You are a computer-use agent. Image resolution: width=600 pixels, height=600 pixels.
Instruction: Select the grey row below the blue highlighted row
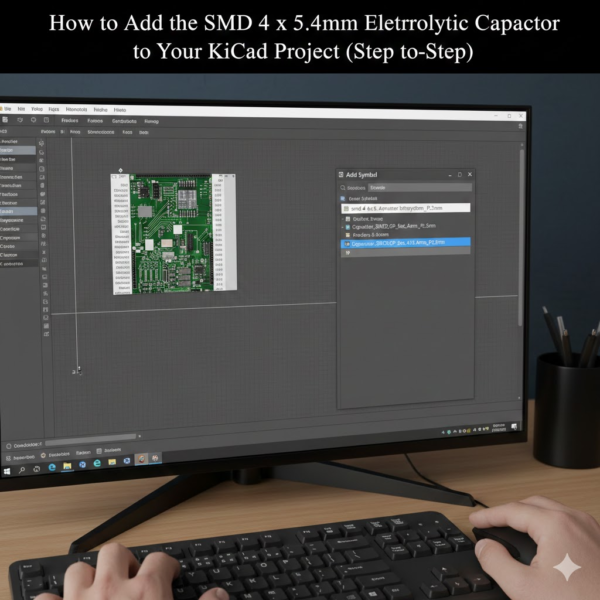(406, 252)
